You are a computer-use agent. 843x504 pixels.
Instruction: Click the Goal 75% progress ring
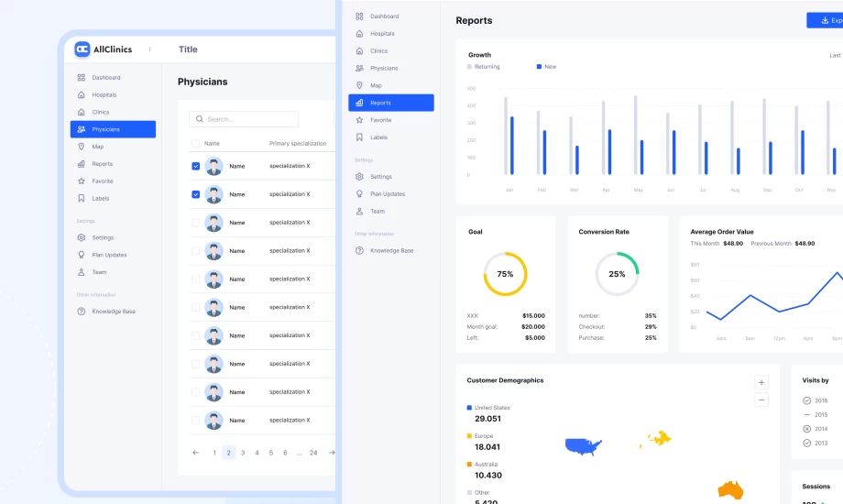(506, 274)
